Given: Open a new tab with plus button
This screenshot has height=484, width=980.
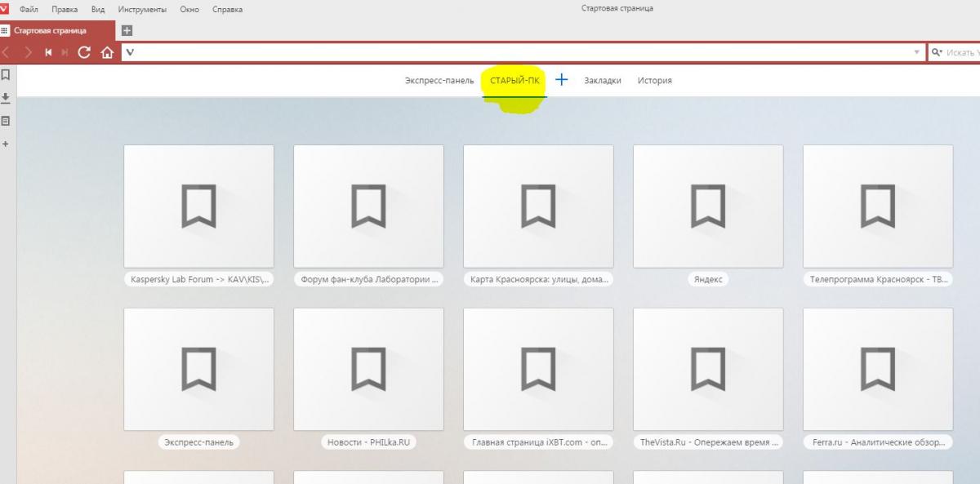Looking at the screenshot, I should (x=127, y=31).
